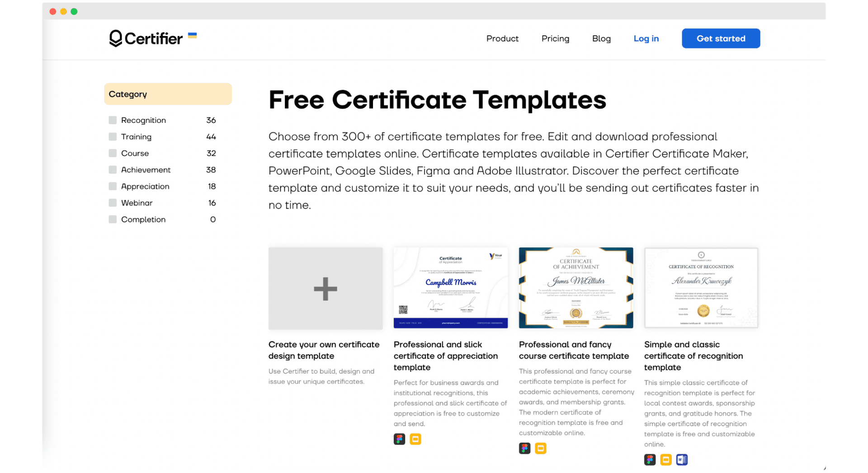This screenshot has width=868, height=473.
Task: Check the Achievement category checkbox
Action: click(113, 170)
